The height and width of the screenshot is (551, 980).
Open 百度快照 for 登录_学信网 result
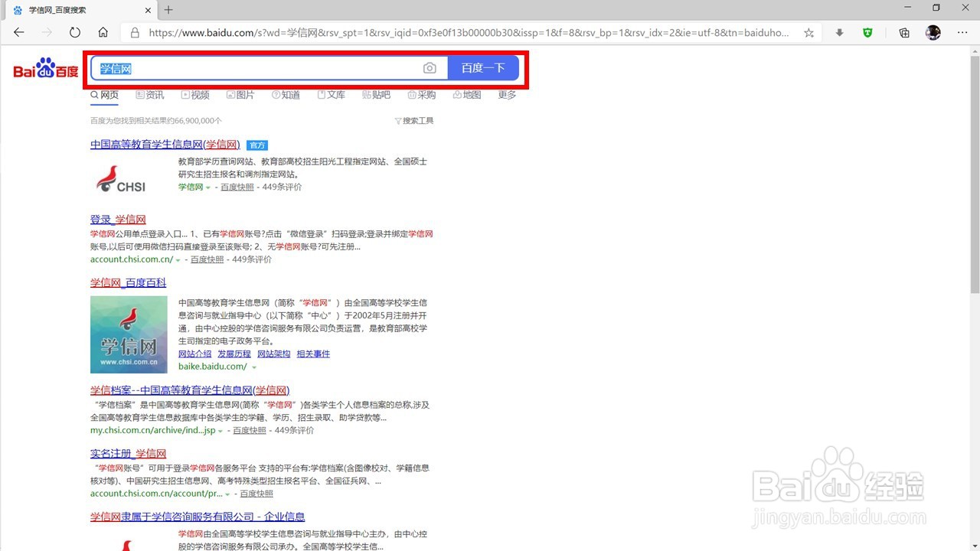tap(207, 259)
